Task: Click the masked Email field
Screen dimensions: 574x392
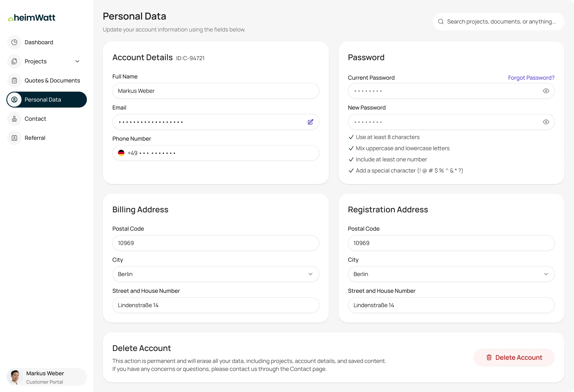Action: tap(216, 122)
